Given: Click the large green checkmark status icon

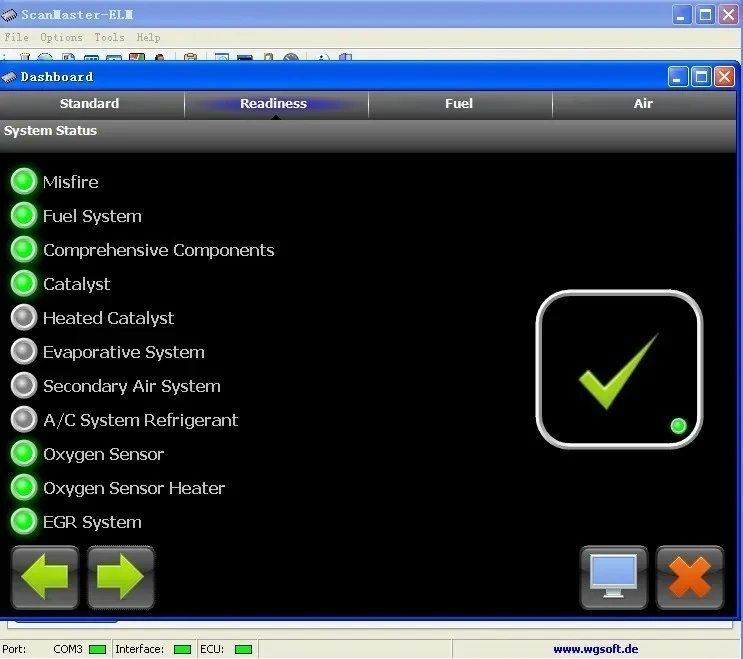Looking at the screenshot, I should tap(619, 370).
